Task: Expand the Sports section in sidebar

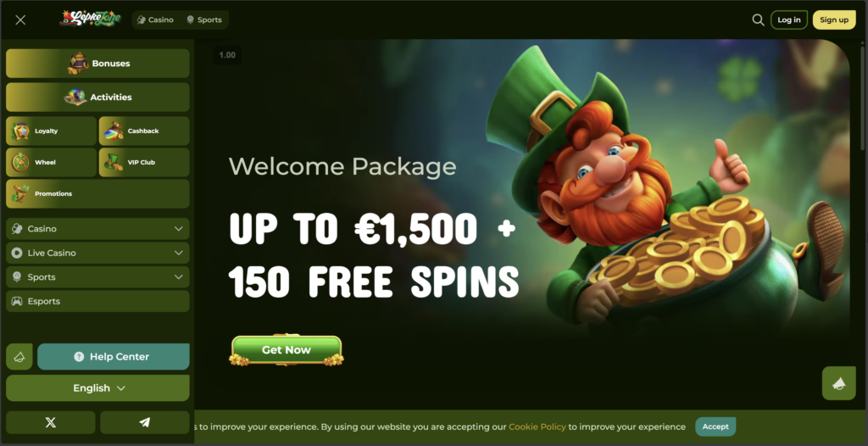Action: coord(97,277)
